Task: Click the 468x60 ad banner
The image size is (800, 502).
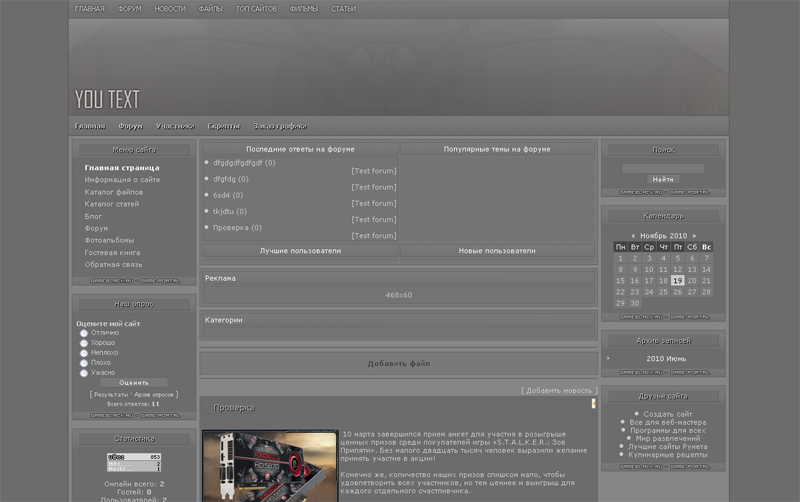Action: (x=398, y=295)
